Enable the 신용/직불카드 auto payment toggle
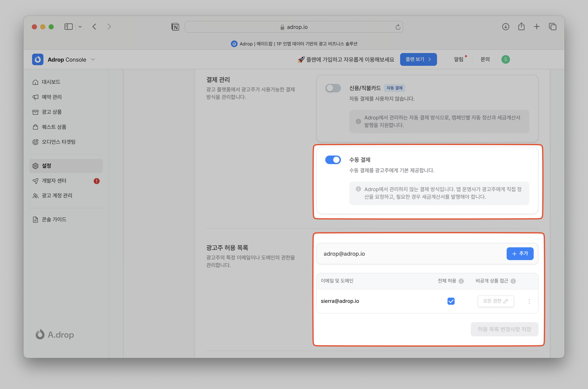588x389 pixels. (333, 88)
